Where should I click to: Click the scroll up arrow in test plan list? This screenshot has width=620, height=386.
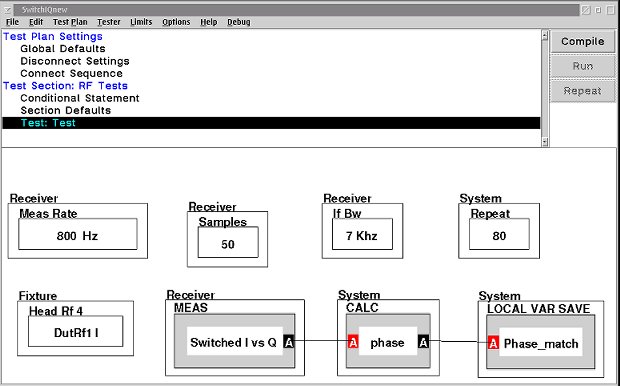pyautogui.click(x=545, y=35)
